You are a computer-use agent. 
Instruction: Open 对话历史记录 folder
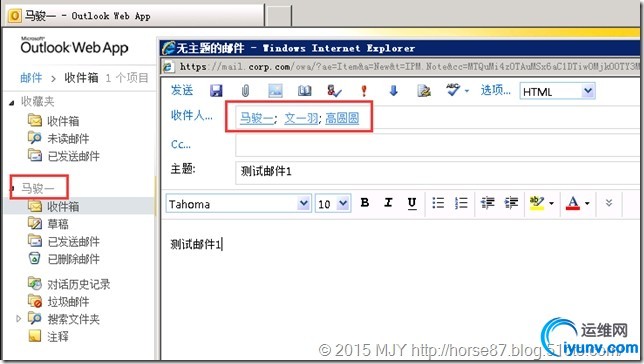tap(79, 284)
